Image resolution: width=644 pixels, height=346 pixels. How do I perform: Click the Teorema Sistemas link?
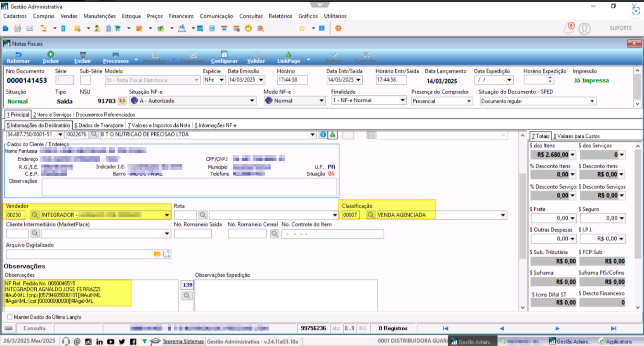point(183,341)
